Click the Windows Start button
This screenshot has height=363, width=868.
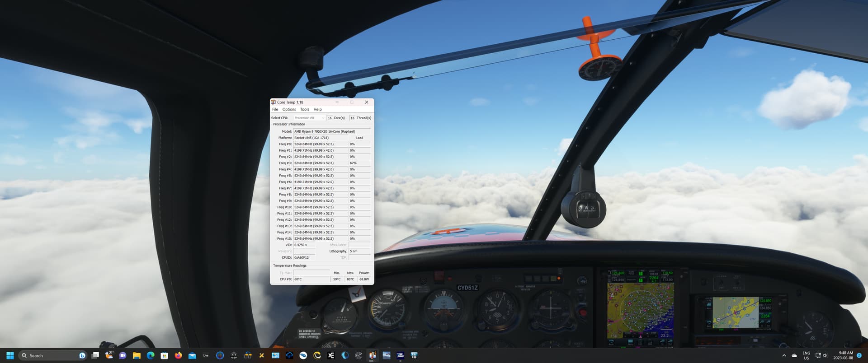pyautogui.click(x=10, y=355)
